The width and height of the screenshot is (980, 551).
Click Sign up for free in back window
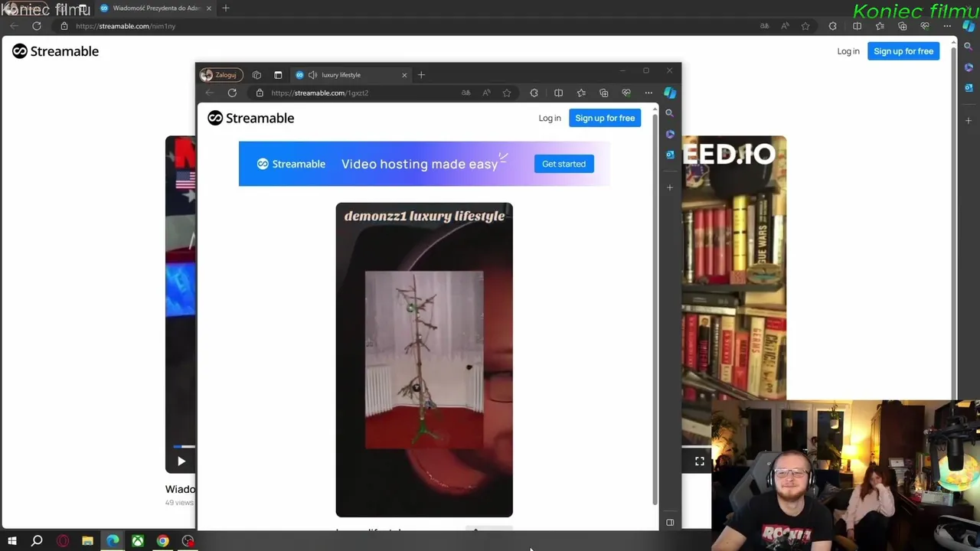click(x=903, y=51)
